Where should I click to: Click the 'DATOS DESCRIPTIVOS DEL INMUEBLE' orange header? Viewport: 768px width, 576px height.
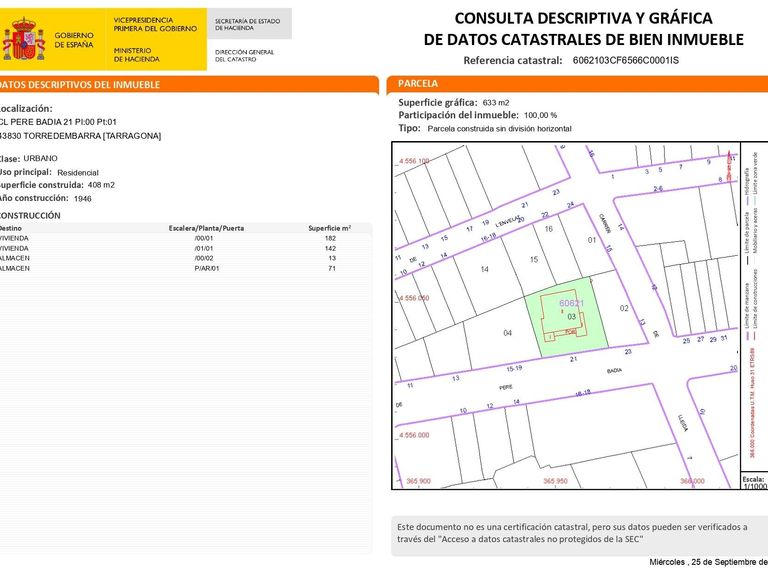point(189,84)
